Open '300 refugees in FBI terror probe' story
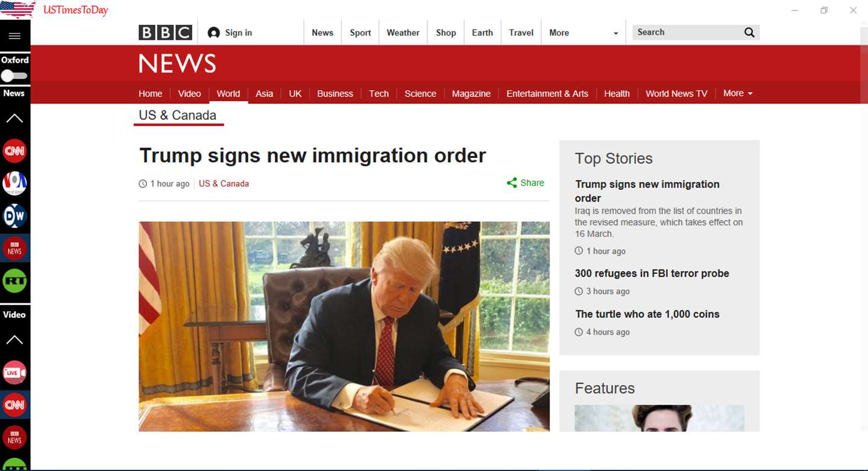The height and width of the screenshot is (471, 868). click(x=652, y=273)
